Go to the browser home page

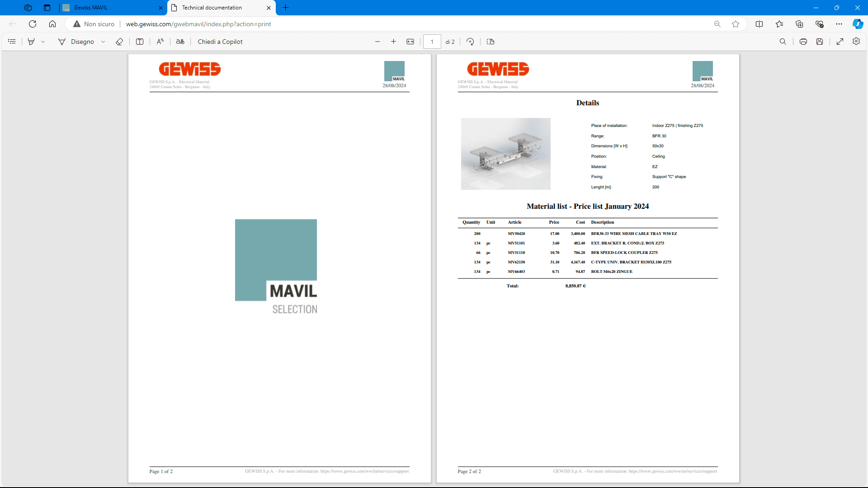[x=52, y=24]
